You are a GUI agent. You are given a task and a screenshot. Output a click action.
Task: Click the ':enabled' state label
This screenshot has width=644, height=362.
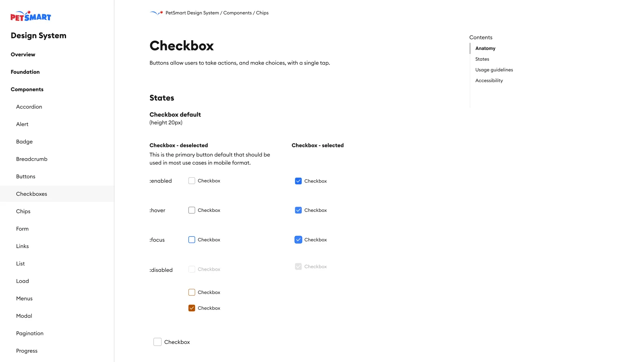pos(161,181)
